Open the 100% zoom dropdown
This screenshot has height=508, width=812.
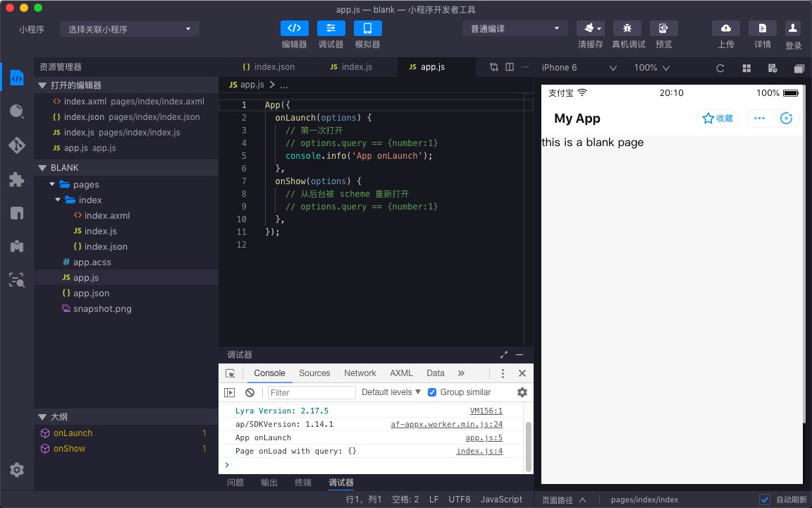click(651, 68)
